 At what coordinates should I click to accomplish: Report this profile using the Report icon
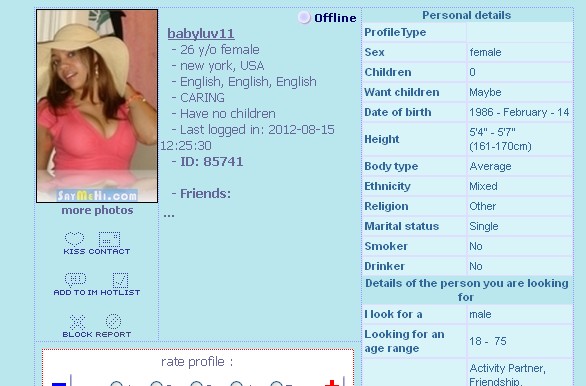point(113,326)
